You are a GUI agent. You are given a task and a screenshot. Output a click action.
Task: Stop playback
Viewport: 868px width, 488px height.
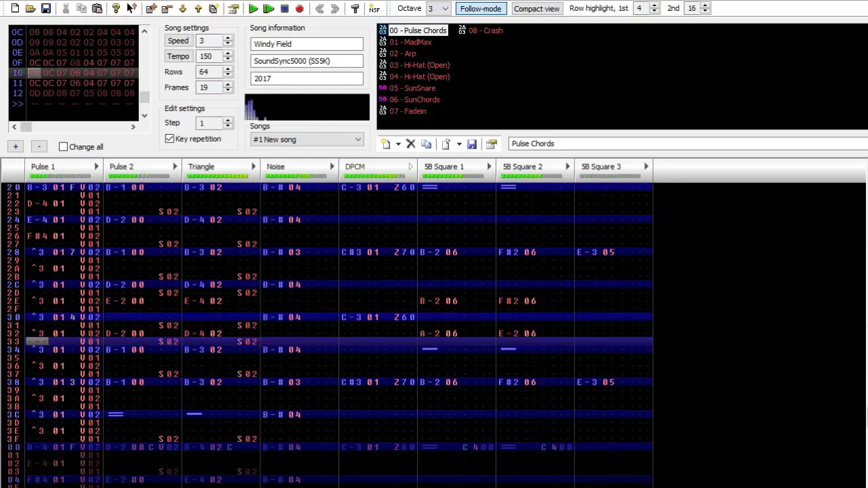pos(284,9)
